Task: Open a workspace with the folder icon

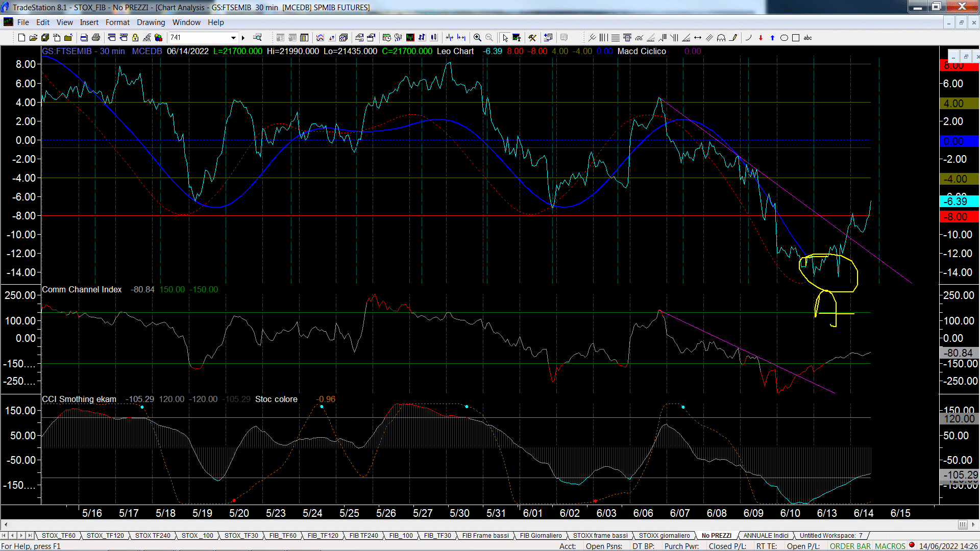Action: pos(33,38)
